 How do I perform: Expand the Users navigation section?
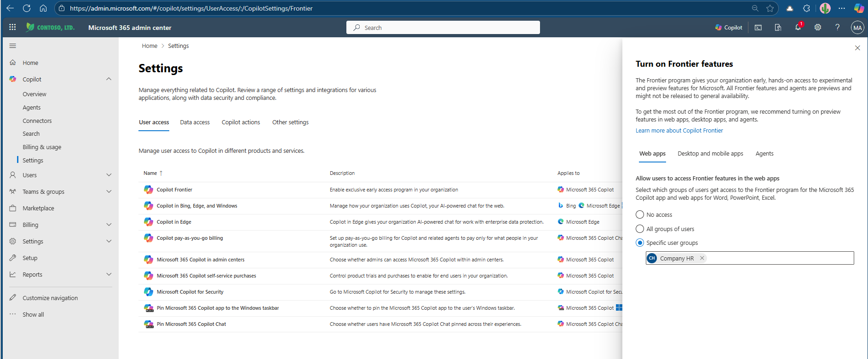tap(109, 175)
